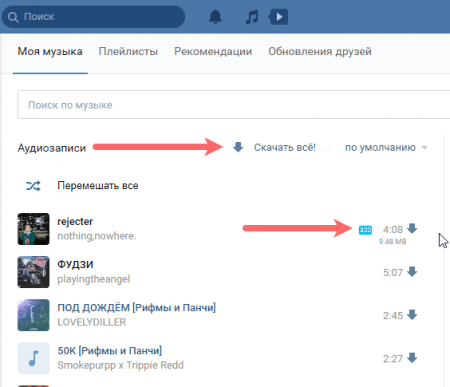Open the Обновления друзей tab

[x=320, y=51]
